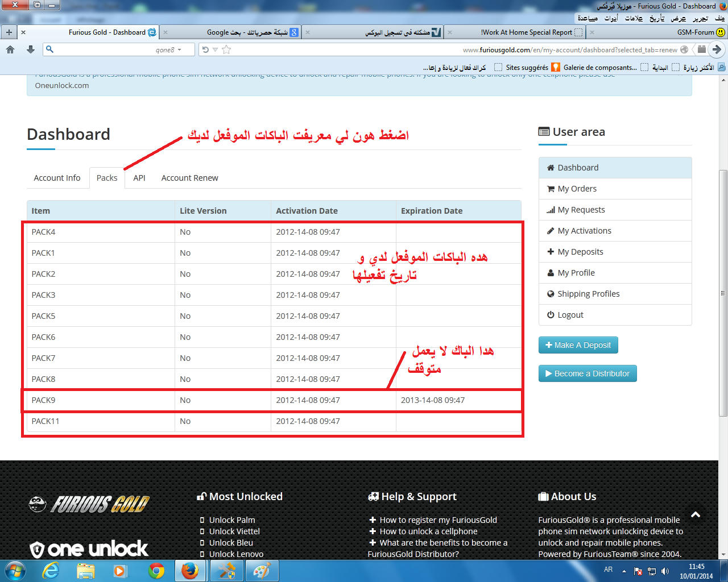Click the page vertical scrollbar

(723, 293)
